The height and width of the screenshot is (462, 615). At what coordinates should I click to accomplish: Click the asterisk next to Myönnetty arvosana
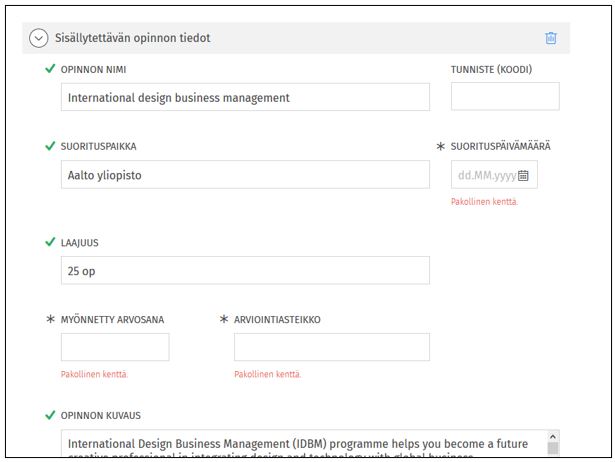tap(50, 320)
